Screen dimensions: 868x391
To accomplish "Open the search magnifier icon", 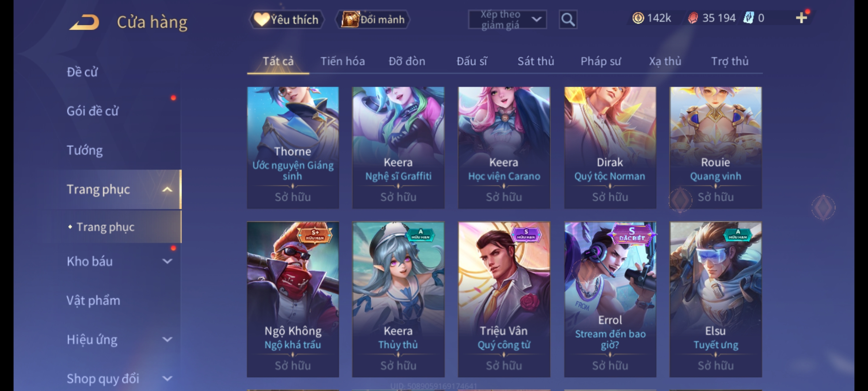I will click(x=568, y=20).
